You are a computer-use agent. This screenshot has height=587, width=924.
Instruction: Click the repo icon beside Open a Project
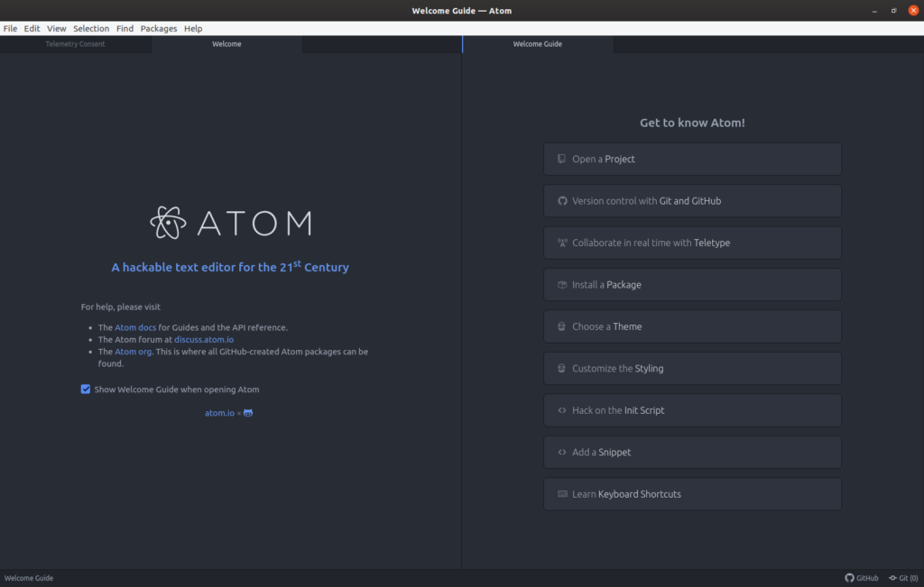click(x=562, y=159)
